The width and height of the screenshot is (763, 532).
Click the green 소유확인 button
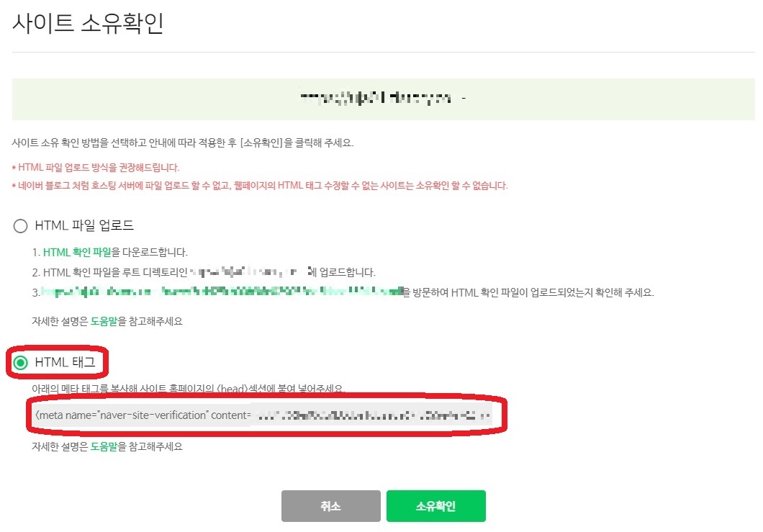pyautogui.click(x=436, y=506)
